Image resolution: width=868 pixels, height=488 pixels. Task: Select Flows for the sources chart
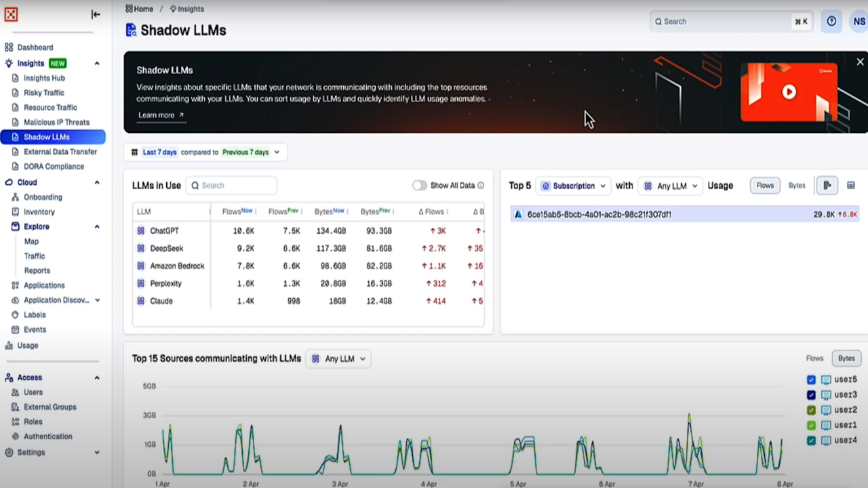point(814,359)
